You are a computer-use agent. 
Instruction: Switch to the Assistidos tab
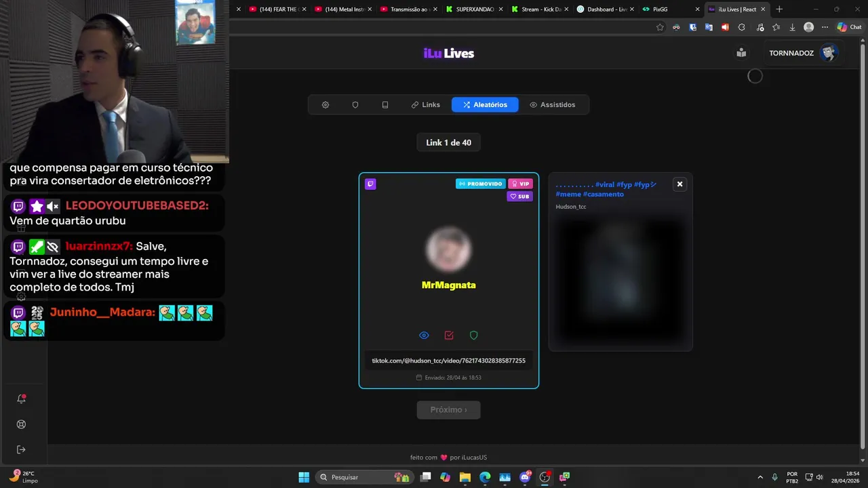pyautogui.click(x=553, y=105)
